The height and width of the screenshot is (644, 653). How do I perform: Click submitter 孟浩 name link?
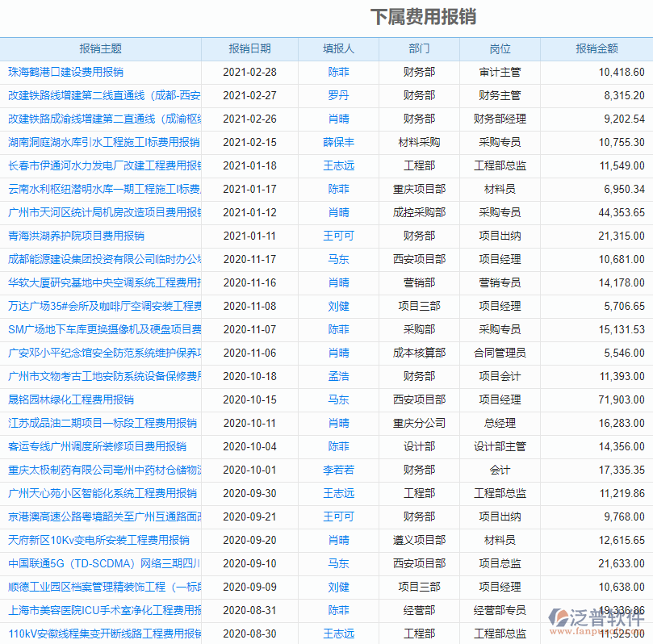coord(338,377)
